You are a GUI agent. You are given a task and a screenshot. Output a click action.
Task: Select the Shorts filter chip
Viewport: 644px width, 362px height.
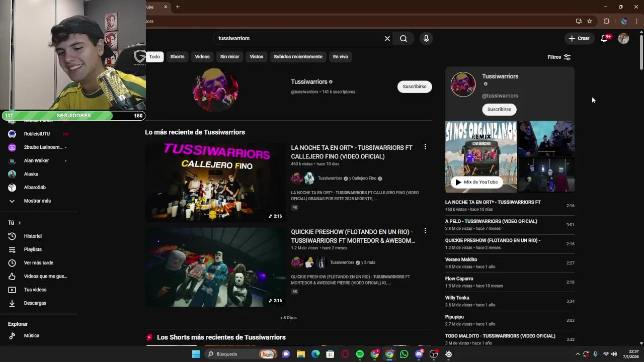click(x=177, y=57)
